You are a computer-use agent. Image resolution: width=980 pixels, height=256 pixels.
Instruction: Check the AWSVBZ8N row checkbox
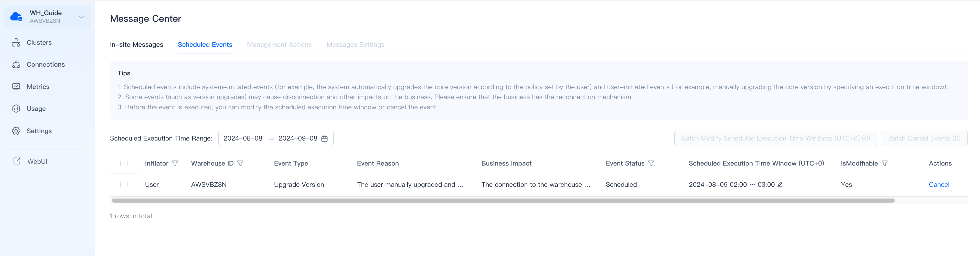[x=124, y=185]
